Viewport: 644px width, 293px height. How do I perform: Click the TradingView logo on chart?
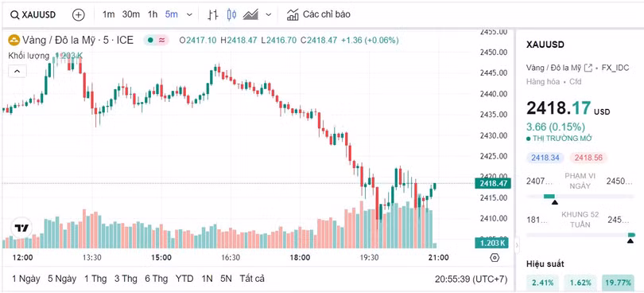pyautogui.click(x=21, y=228)
